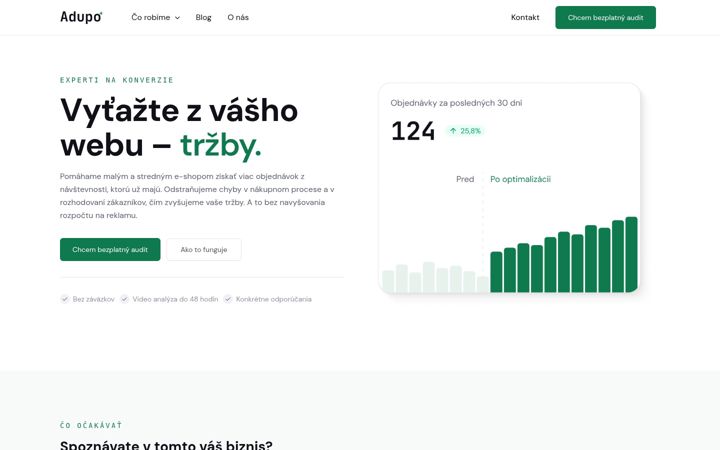
Task: Click the green "tržby." headline word
Action: (x=221, y=146)
